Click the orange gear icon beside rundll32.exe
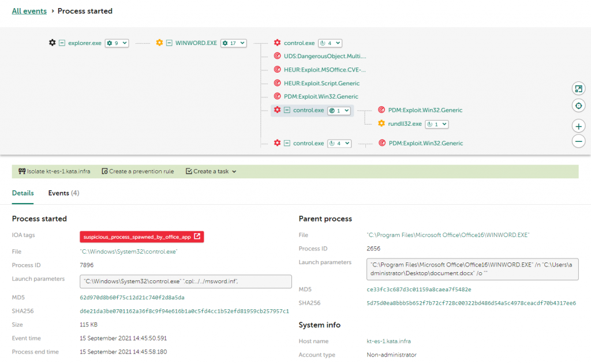Viewport: 591px width, 364px height. point(381,123)
